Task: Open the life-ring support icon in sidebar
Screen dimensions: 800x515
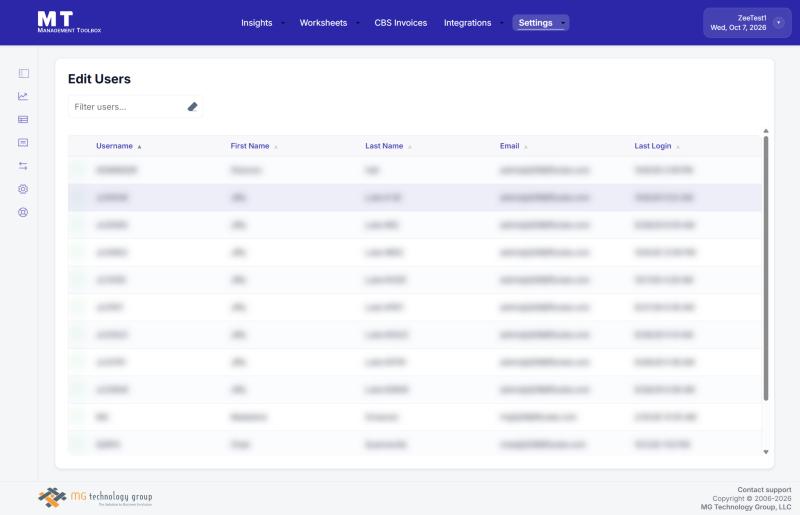Action: [23, 212]
